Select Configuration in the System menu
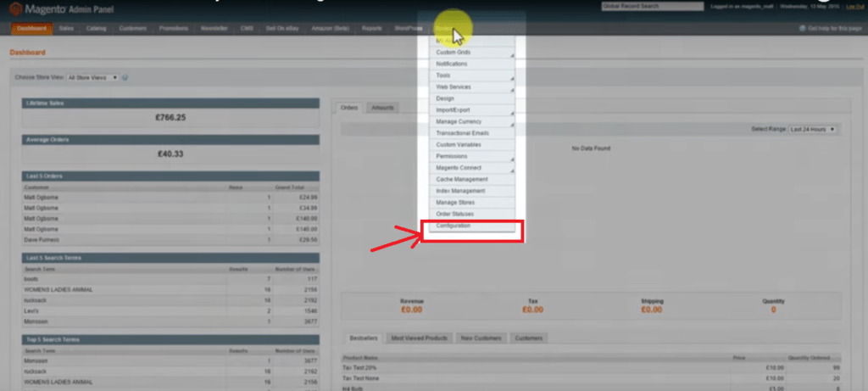Image resolution: width=868 pixels, height=391 pixels. click(x=472, y=226)
